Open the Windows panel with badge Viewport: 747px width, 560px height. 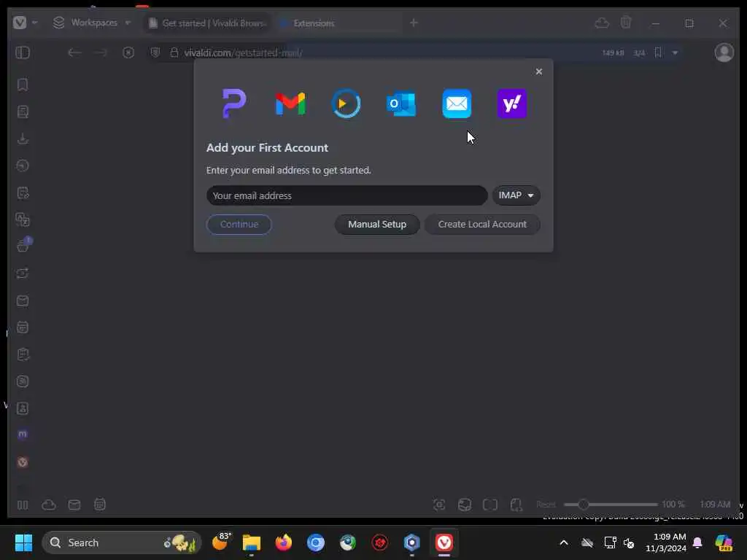(23, 246)
